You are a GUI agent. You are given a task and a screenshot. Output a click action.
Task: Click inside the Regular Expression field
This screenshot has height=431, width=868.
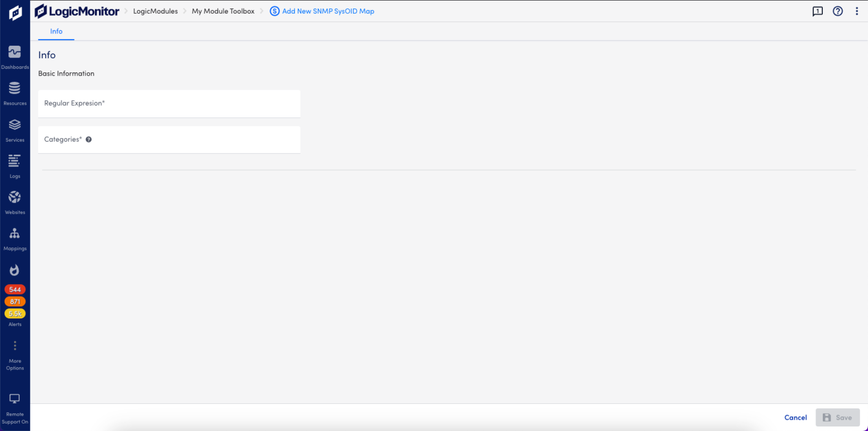[169, 104]
